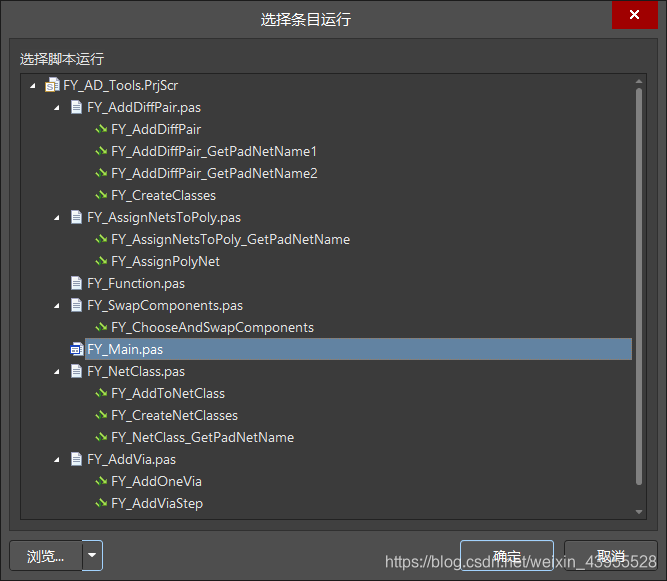Collapse the FY_AssignNetsToPoly.pas tree node

57,218
